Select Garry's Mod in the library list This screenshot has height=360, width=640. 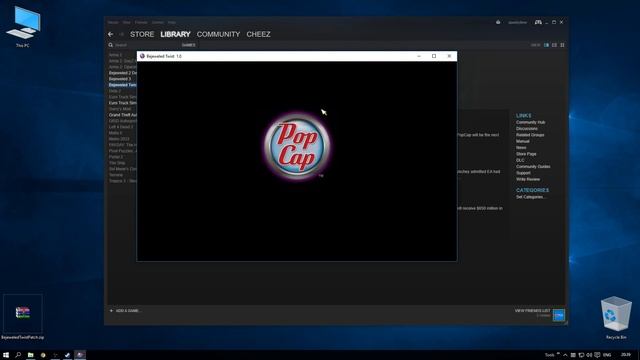(x=120, y=109)
